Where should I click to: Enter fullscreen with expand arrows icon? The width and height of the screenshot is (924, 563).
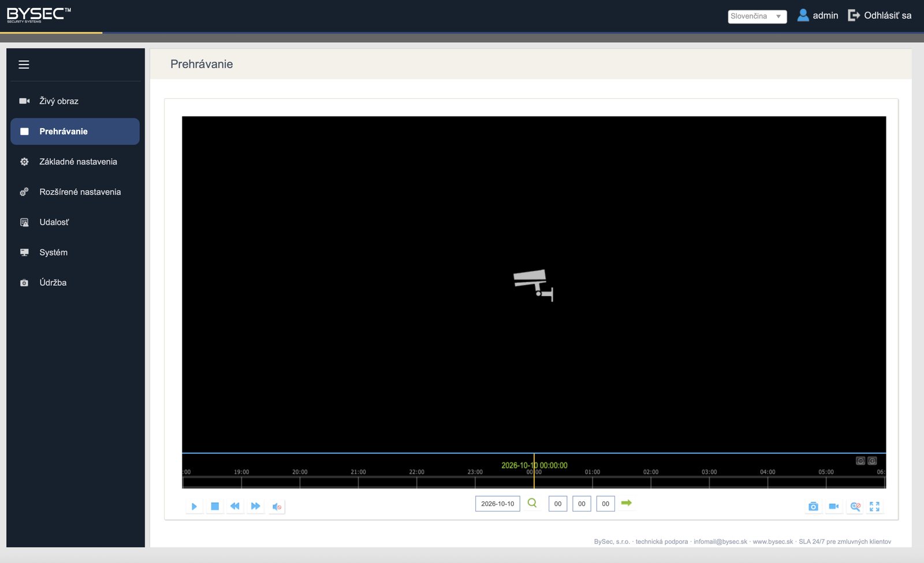875,506
